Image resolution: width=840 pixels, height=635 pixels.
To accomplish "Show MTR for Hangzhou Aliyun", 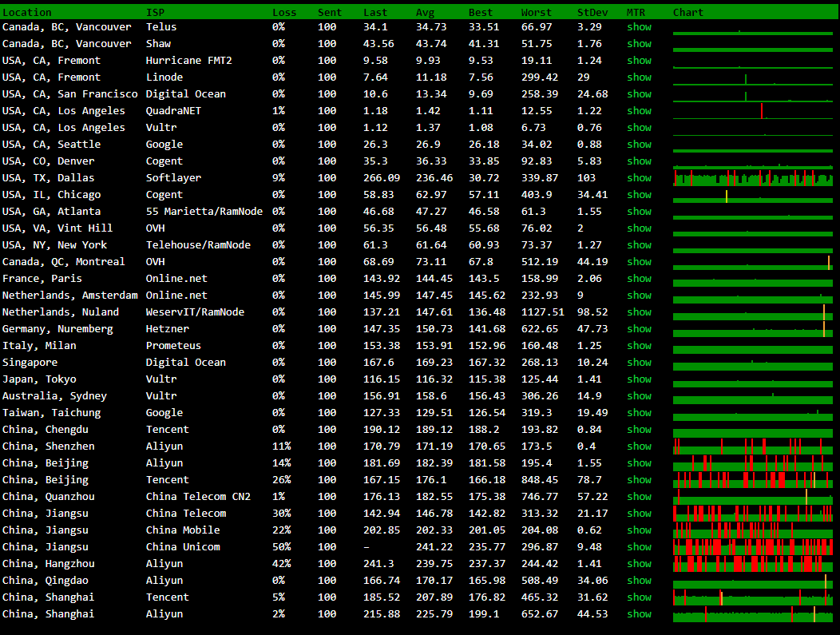I will coord(639,564).
